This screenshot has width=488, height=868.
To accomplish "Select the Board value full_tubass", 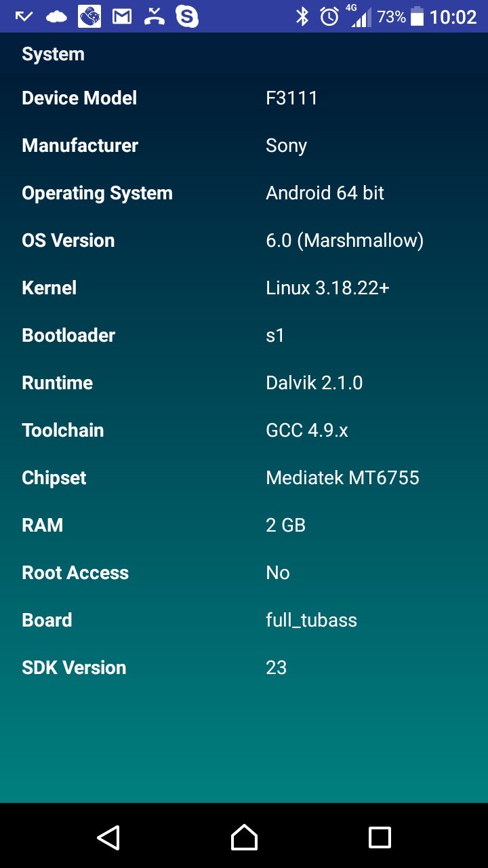I will [x=311, y=620].
